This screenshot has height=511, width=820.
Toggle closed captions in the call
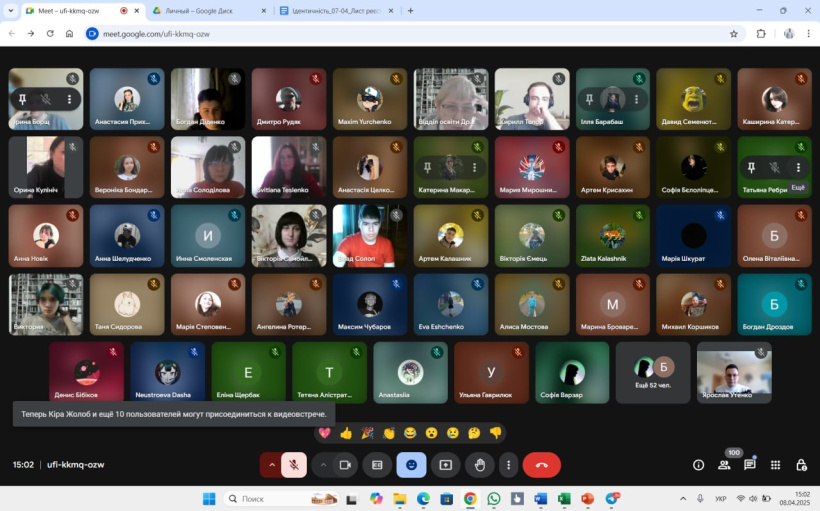[377, 465]
